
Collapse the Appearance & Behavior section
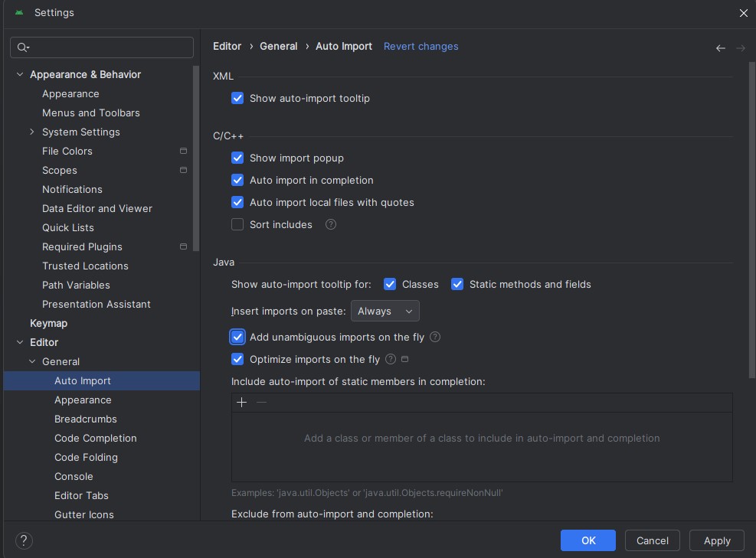point(20,75)
